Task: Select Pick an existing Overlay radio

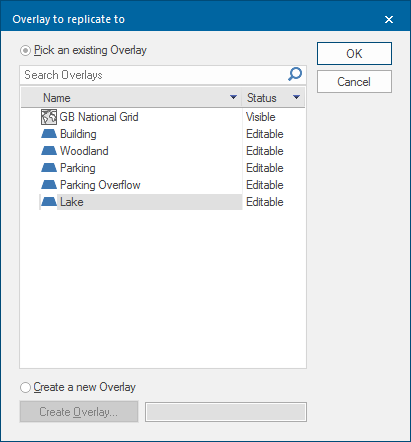Action: tap(25, 51)
